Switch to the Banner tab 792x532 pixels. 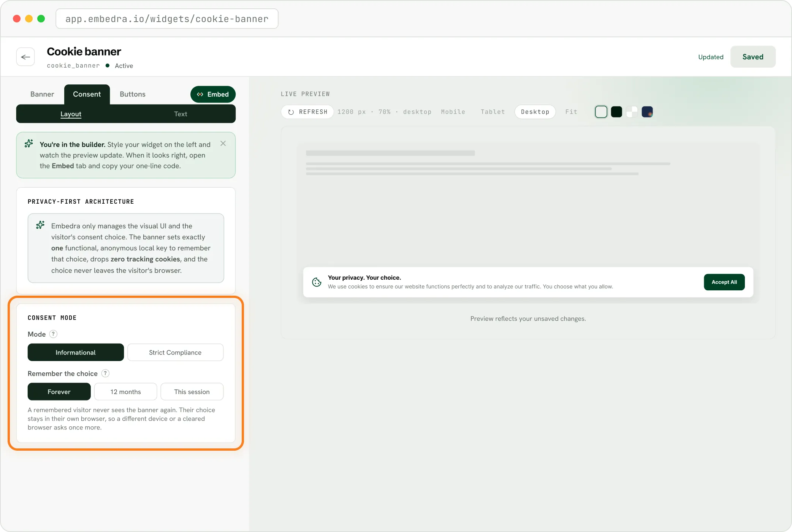[x=42, y=94]
